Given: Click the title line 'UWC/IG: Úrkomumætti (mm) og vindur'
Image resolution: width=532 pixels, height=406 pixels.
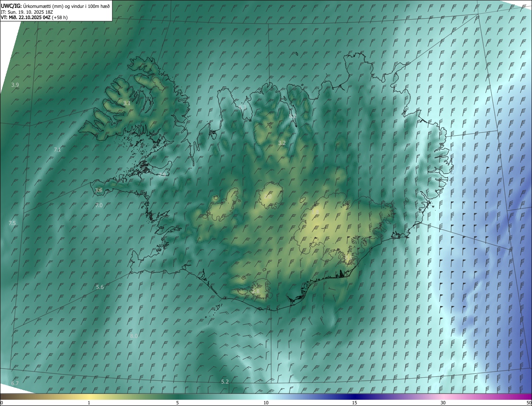Looking at the screenshot, I should [55, 6].
